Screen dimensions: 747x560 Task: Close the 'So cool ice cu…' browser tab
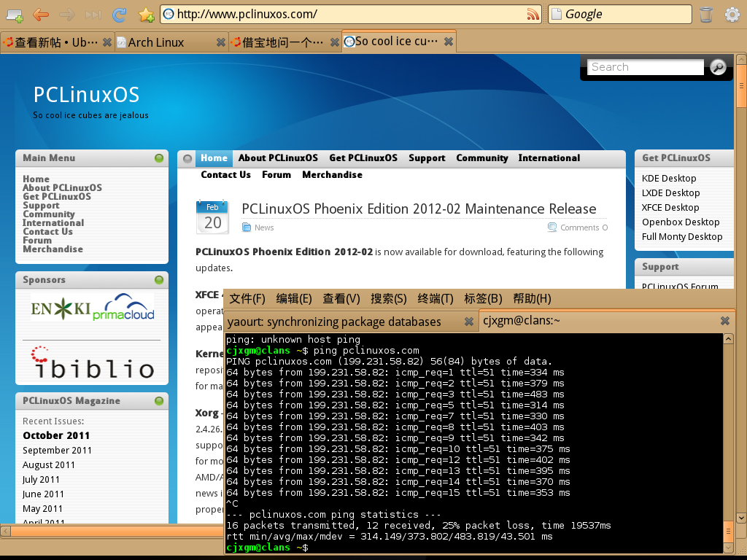click(x=449, y=42)
